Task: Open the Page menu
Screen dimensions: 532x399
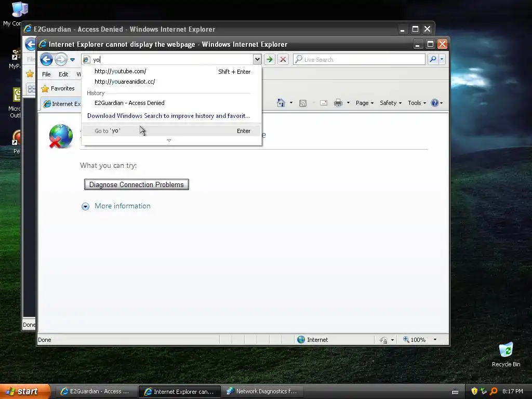Action: pos(364,103)
